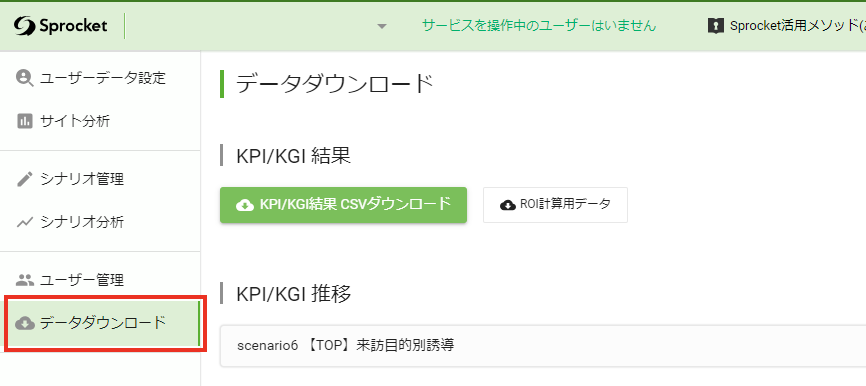Click cloud icon on ROI計算用データ button

(508, 205)
